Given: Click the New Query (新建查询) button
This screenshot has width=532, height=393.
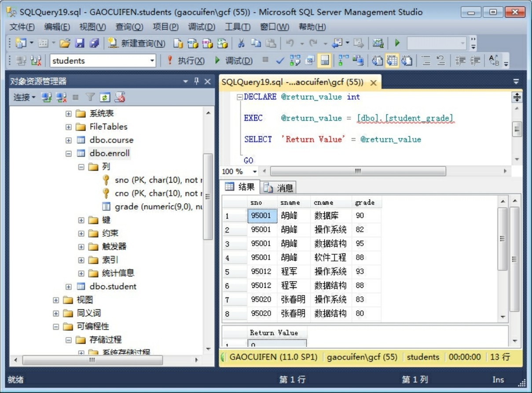Looking at the screenshot, I should pos(137,43).
